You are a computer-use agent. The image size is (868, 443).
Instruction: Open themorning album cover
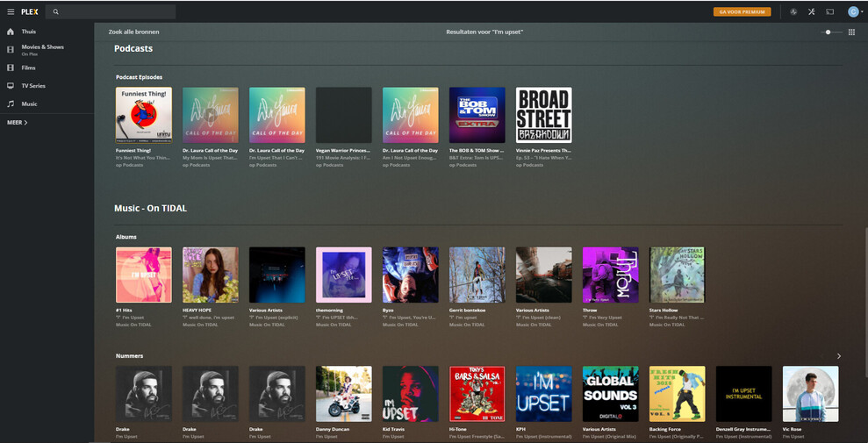pyautogui.click(x=344, y=275)
